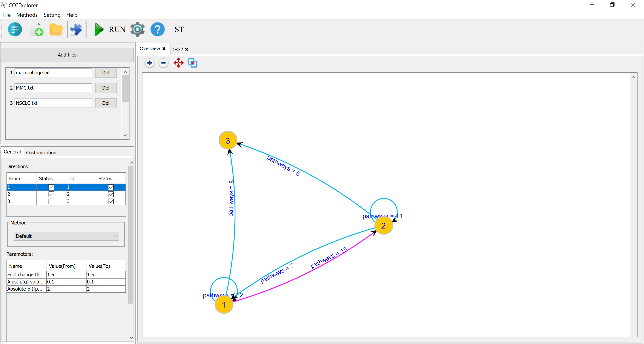
Task: Enable From status checkbox for row 3
Action: pyautogui.click(x=51, y=201)
